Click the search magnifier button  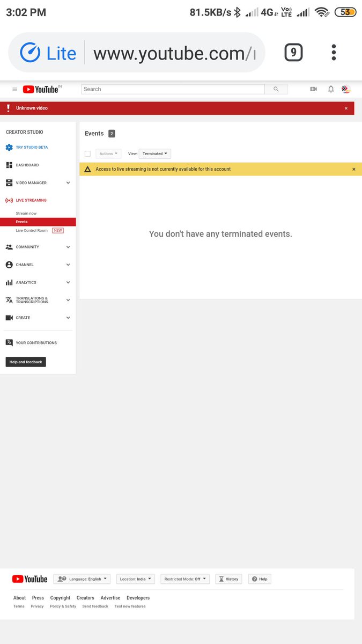pyautogui.click(x=276, y=89)
